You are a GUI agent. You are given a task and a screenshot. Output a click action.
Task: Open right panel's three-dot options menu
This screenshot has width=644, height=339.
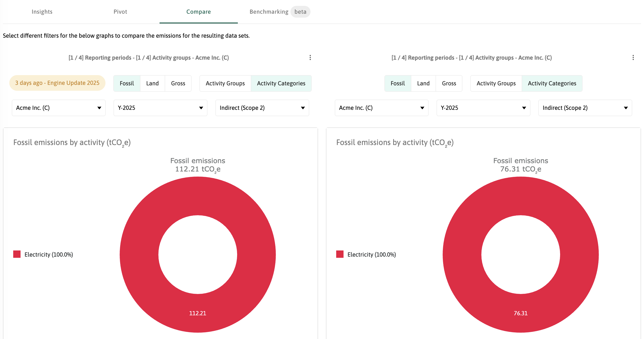[633, 58]
